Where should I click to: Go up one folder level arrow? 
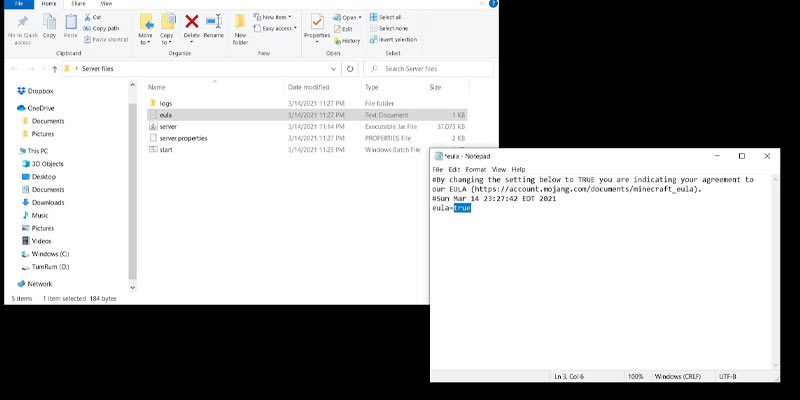coord(55,69)
